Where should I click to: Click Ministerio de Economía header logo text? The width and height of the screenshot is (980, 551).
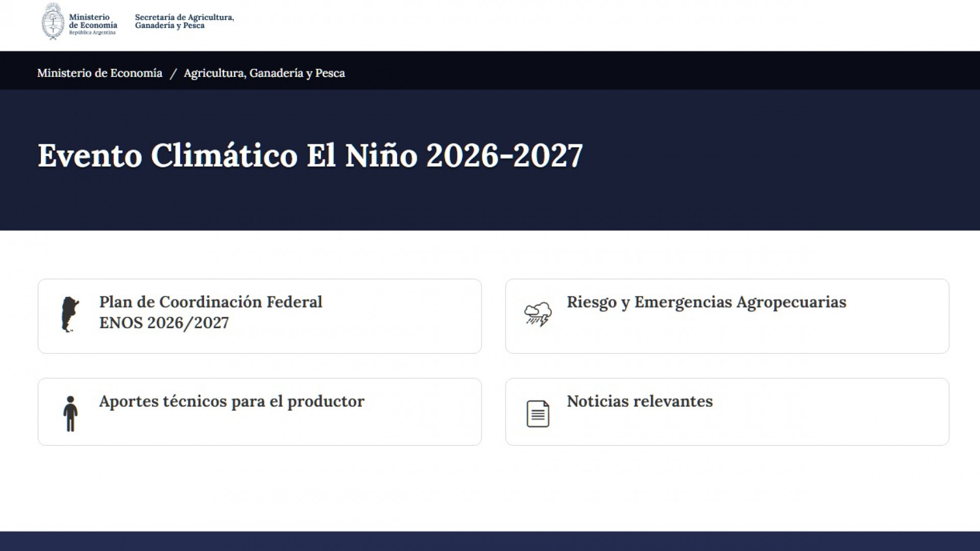tap(93, 24)
